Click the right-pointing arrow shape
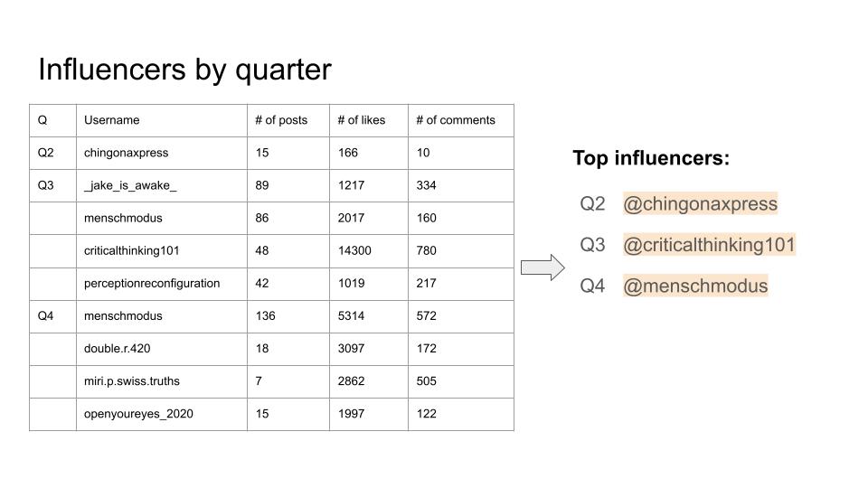Viewport: 868px width, 488px height. (542, 267)
